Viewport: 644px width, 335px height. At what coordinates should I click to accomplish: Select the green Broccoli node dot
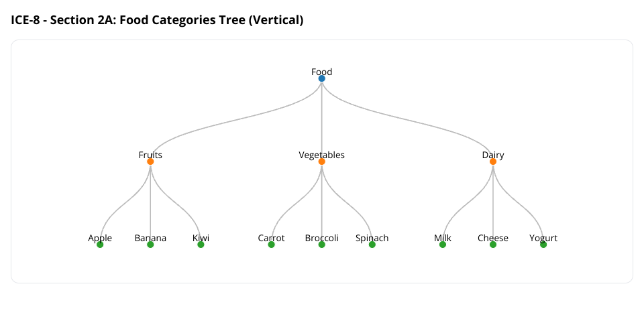point(322,245)
